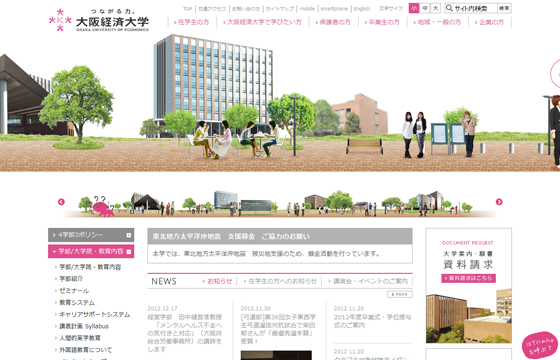Open the 交通アクセス header link
This screenshot has width=560, height=360.
pyautogui.click(x=212, y=9)
